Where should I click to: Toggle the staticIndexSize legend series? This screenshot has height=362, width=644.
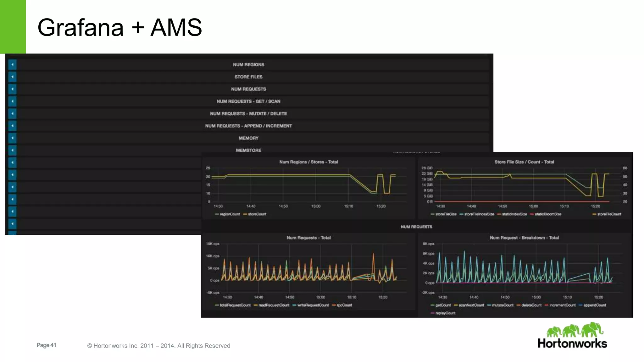coord(512,214)
